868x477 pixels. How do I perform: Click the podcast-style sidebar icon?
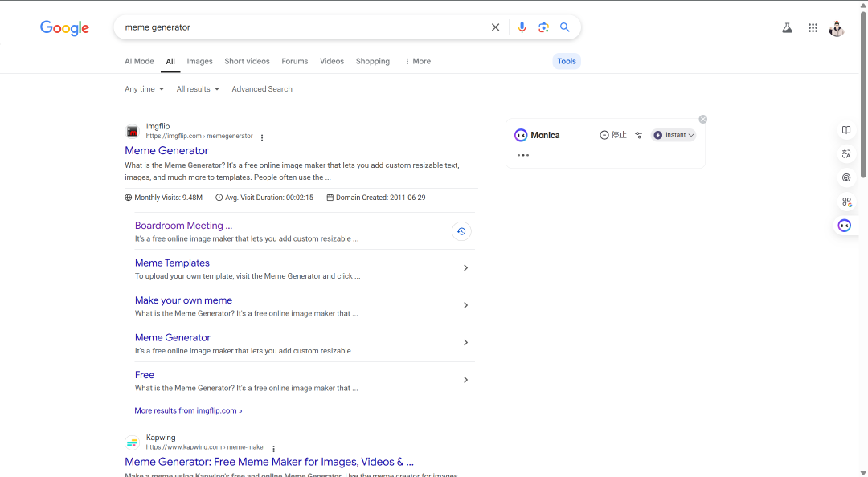(x=846, y=177)
